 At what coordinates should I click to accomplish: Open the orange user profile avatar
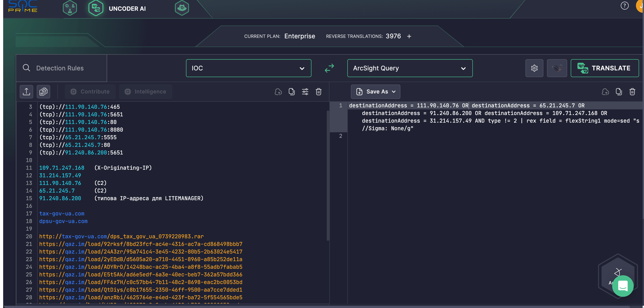coord(640,6)
